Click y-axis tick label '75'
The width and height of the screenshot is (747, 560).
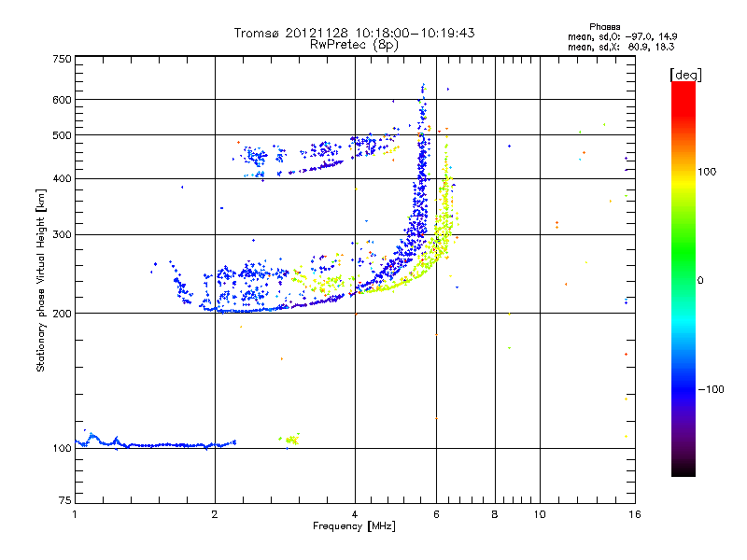point(64,500)
